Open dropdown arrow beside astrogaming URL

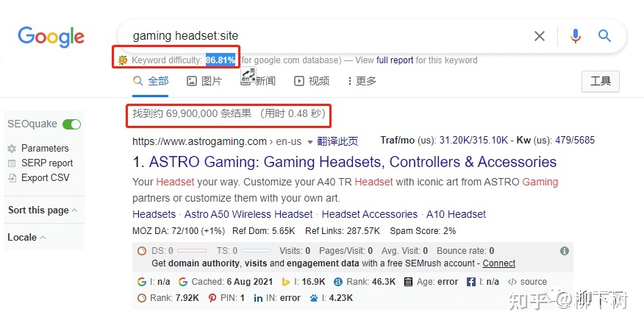[310, 141]
